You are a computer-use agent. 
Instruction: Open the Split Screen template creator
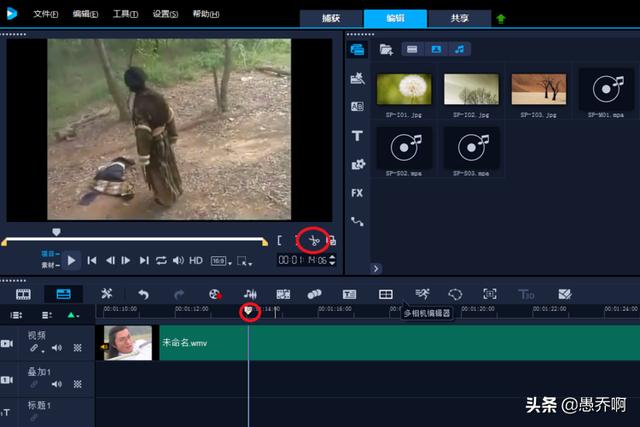pos(565,294)
